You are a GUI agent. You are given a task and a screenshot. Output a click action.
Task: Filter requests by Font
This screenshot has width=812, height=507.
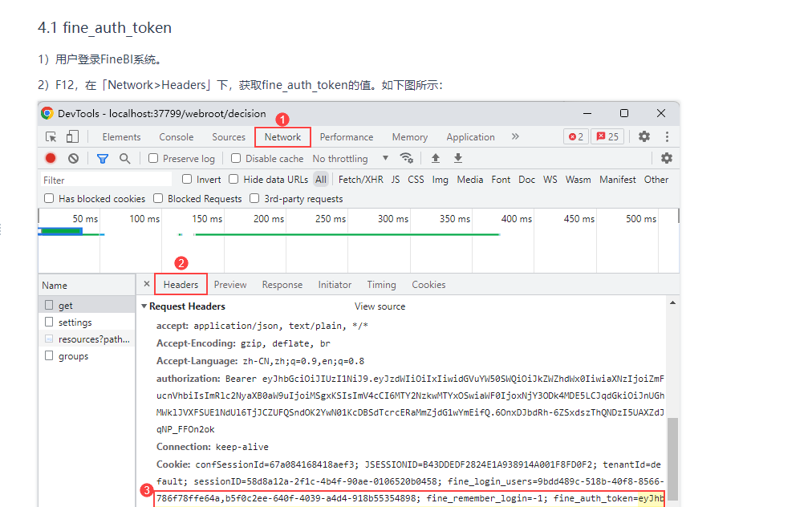coord(501,179)
